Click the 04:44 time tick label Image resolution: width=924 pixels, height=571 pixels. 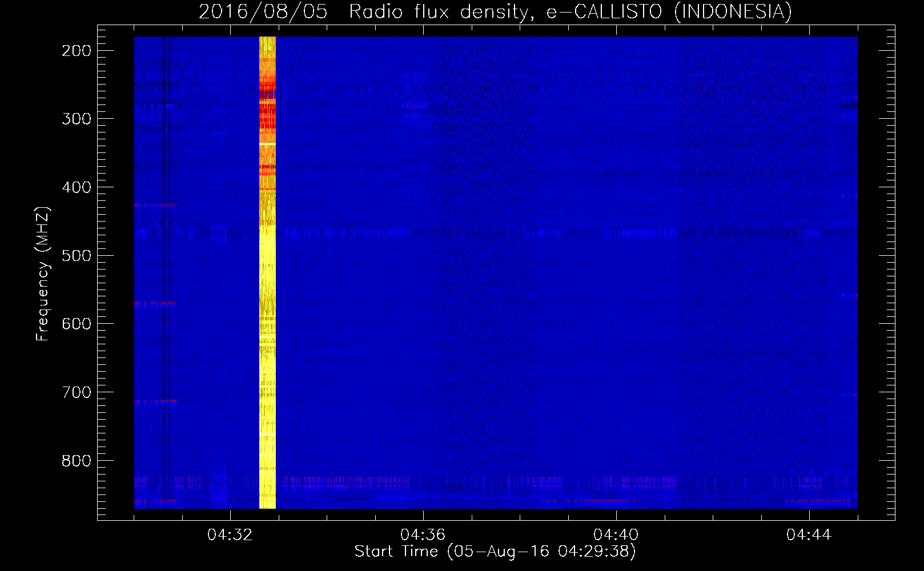click(809, 535)
